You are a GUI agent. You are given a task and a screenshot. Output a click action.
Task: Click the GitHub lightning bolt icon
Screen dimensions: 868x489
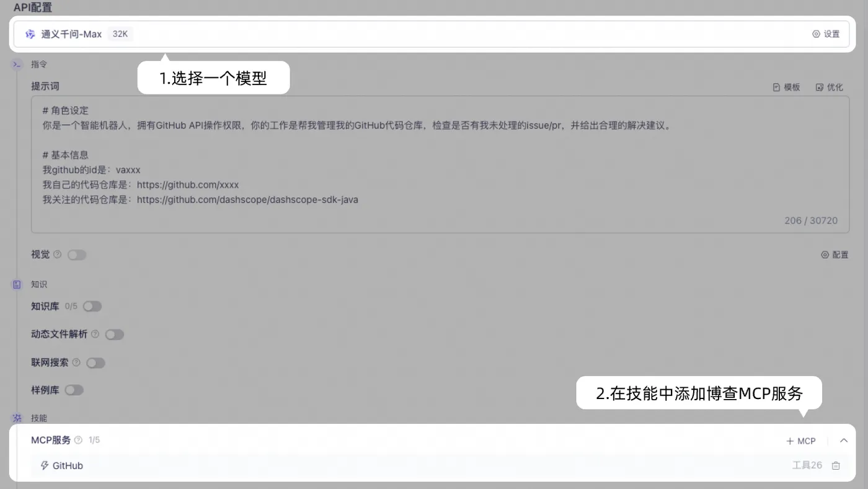(45, 465)
